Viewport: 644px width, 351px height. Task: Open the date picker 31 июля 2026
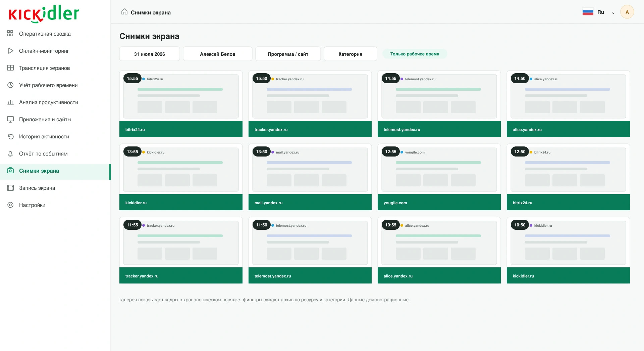click(x=150, y=54)
